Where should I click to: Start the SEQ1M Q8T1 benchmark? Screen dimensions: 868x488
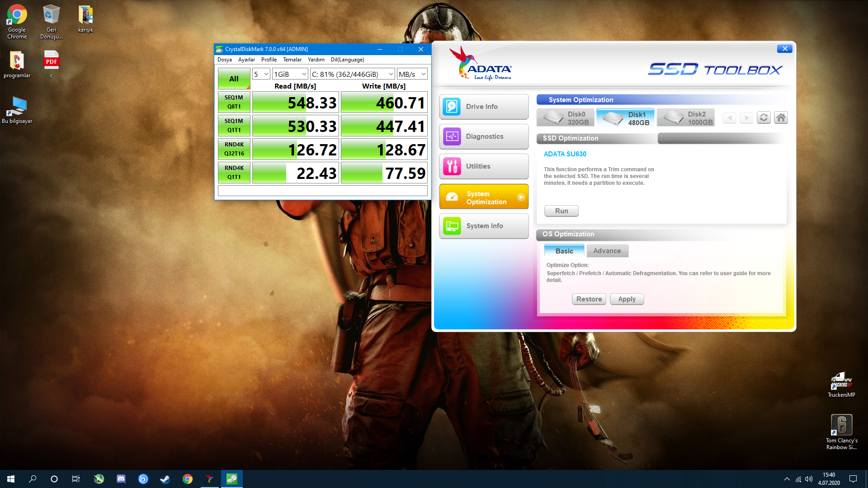pos(234,102)
